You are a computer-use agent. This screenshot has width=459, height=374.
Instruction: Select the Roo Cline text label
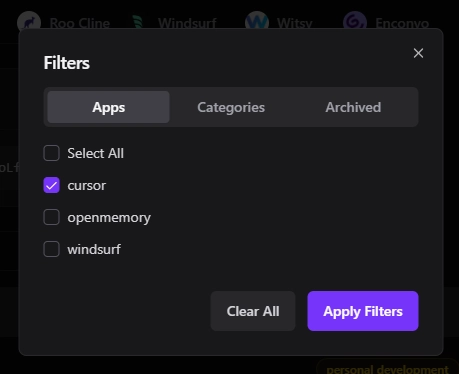click(x=80, y=23)
